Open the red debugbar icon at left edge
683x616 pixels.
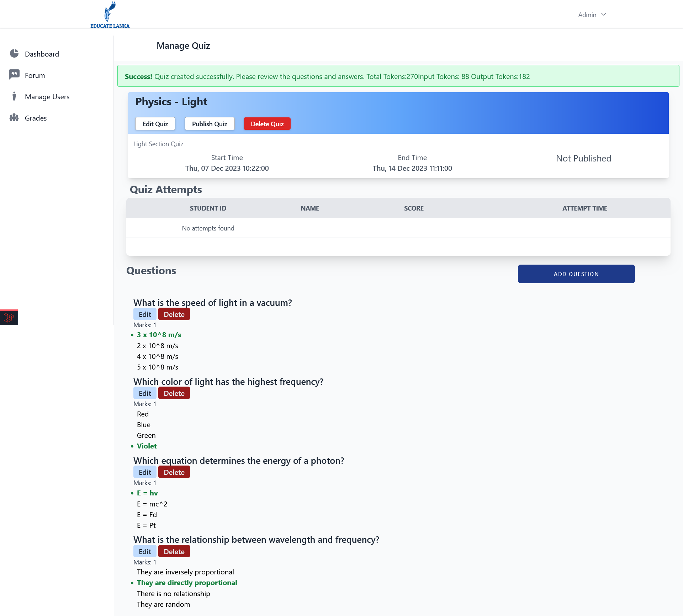click(x=9, y=317)
